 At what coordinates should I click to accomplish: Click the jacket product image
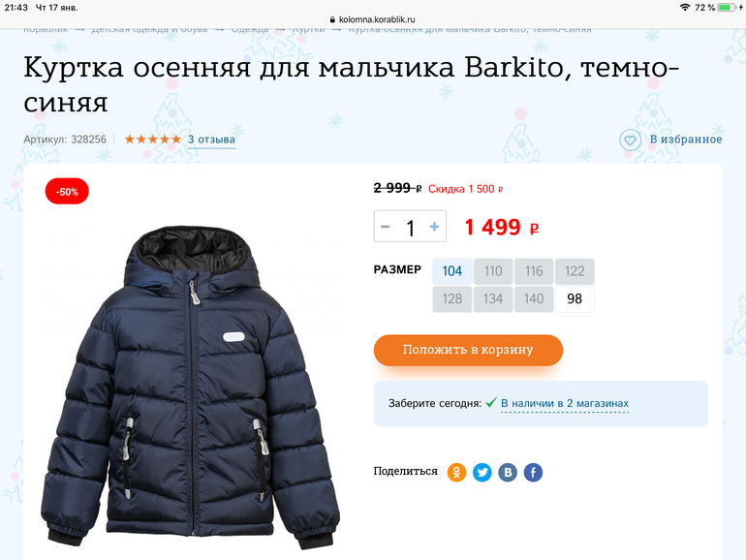point(190,388)
